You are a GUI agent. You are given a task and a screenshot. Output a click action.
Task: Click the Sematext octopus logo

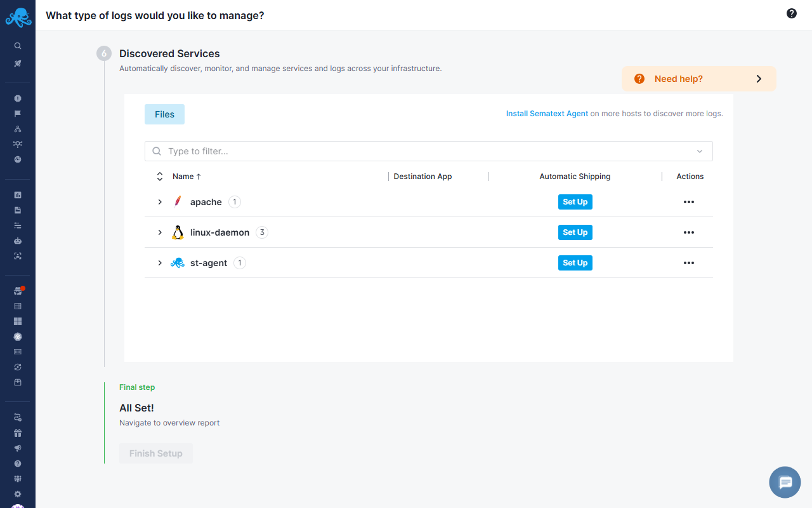18,17
